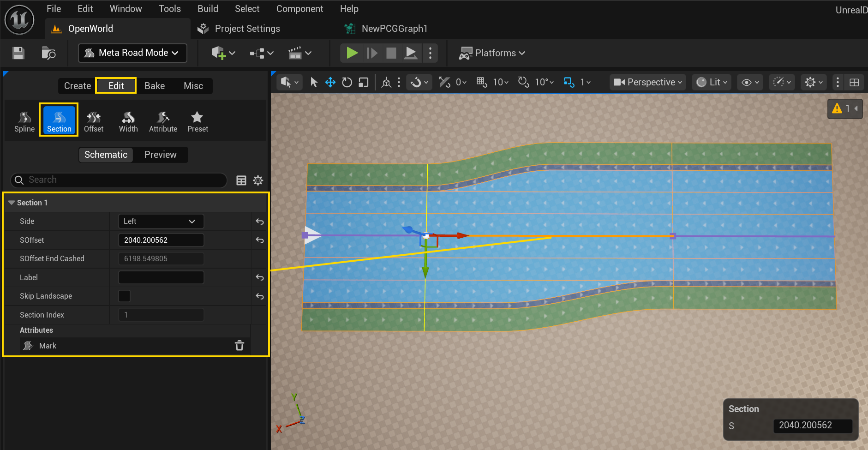
Task: Switch to the Preview view
Action: [160, 155]
